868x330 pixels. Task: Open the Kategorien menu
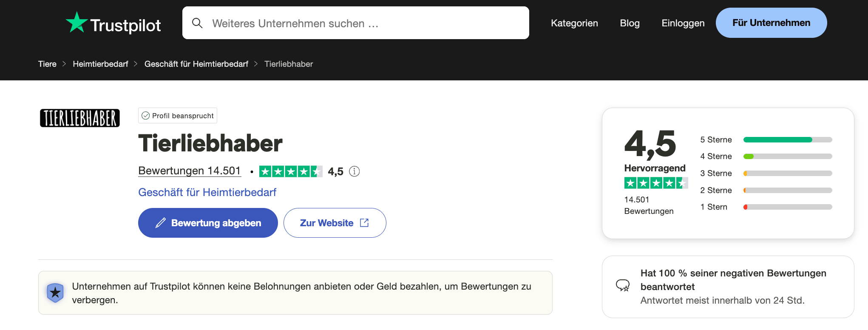click(574, 23)
